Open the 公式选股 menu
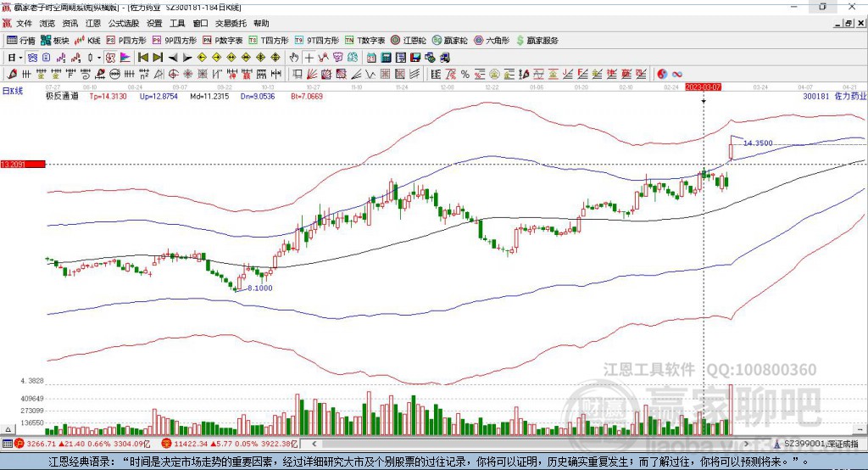 124,23
